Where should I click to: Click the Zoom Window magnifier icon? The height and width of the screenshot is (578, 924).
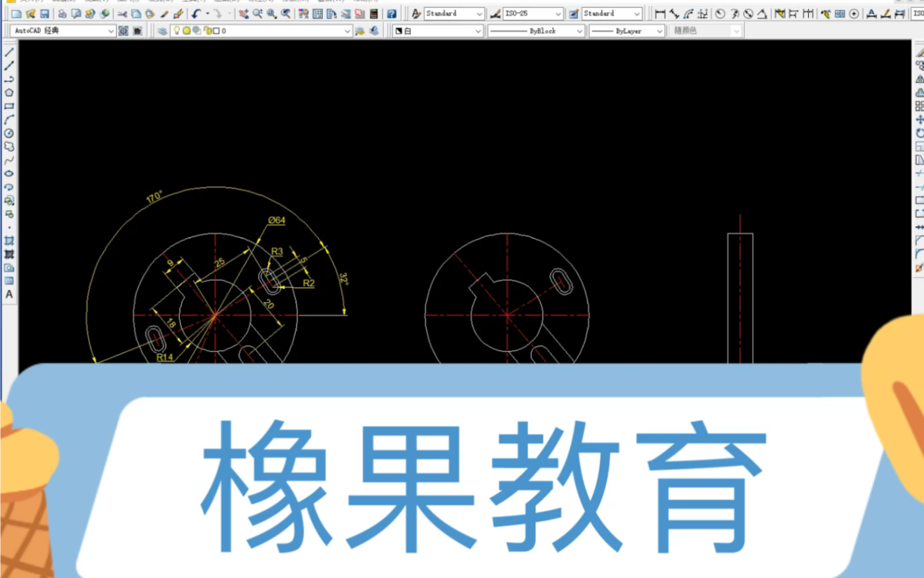(x=272, y=13)
